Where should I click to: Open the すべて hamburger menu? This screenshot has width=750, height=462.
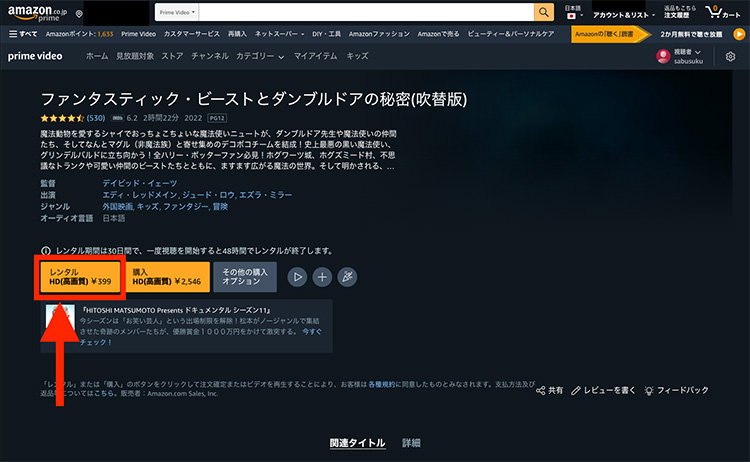point(23,34)
